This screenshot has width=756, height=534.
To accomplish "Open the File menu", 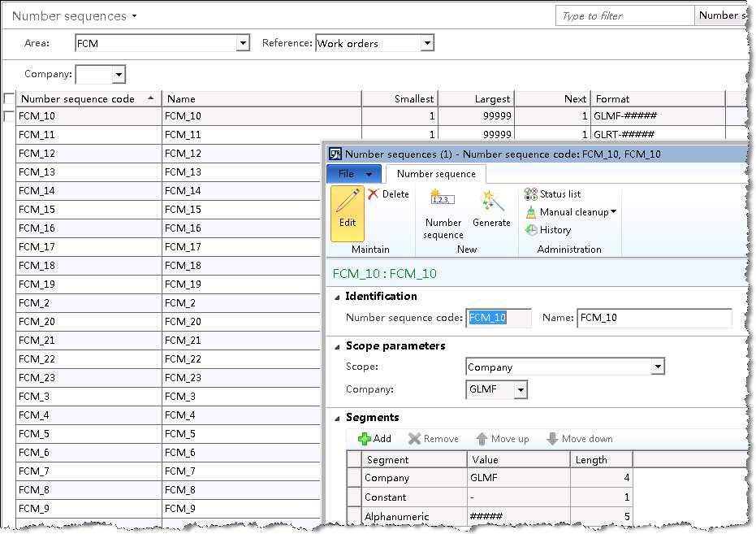I will click(354, 174).
